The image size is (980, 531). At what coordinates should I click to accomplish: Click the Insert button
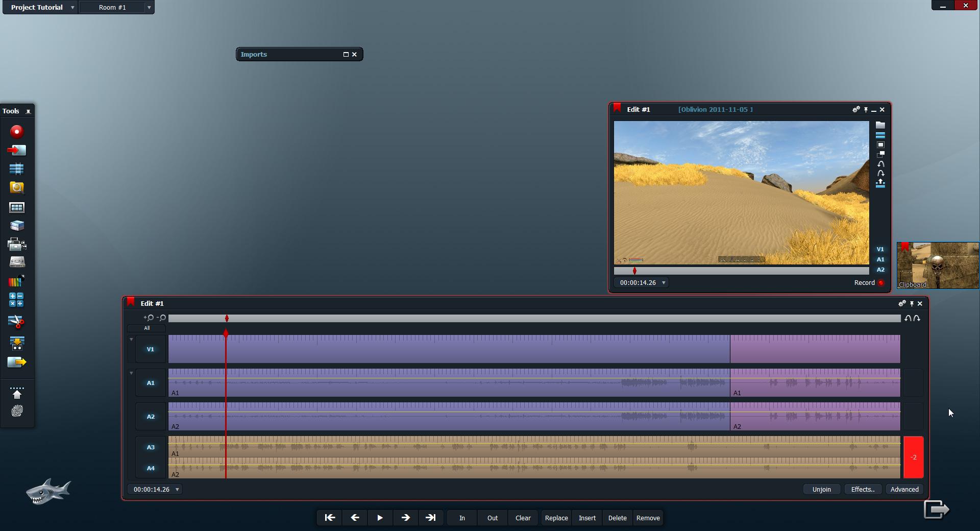[587, 518]
